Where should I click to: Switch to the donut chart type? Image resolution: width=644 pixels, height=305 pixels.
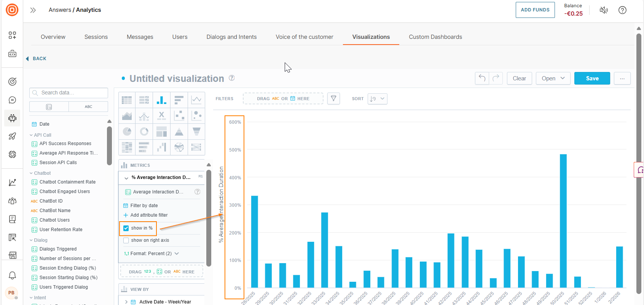(144, 132)
